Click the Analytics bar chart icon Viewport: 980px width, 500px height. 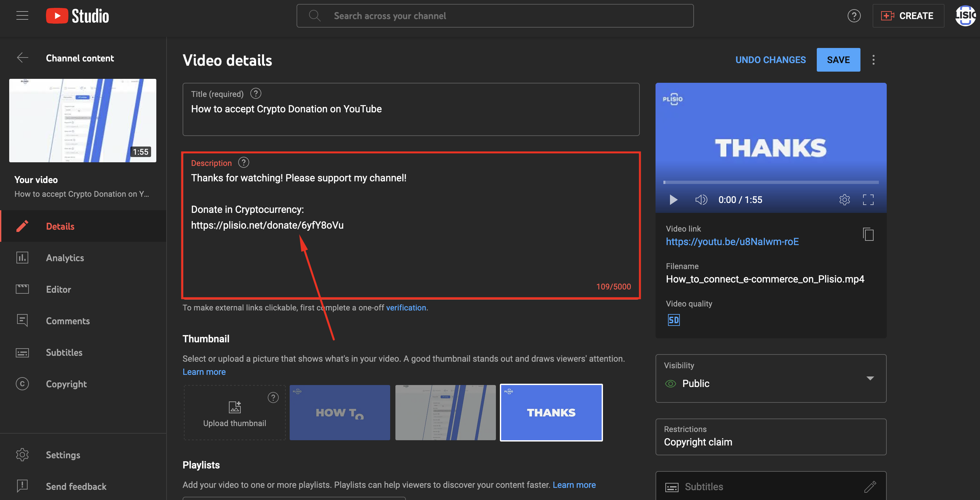[22, 258]
